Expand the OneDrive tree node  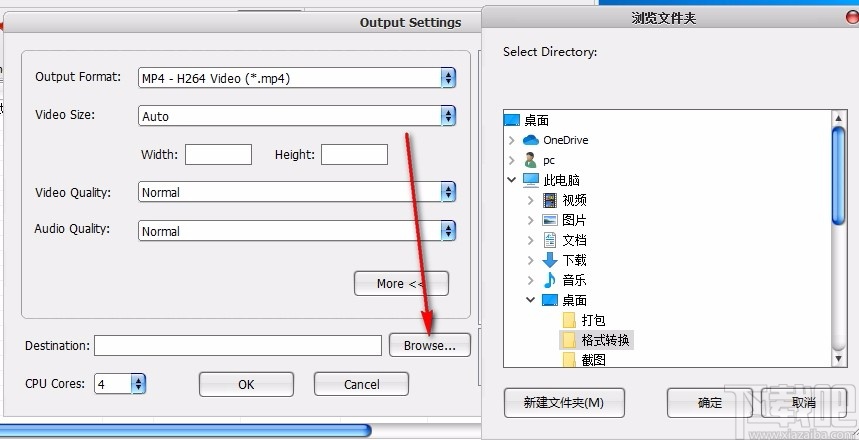(x=511, y=140)
